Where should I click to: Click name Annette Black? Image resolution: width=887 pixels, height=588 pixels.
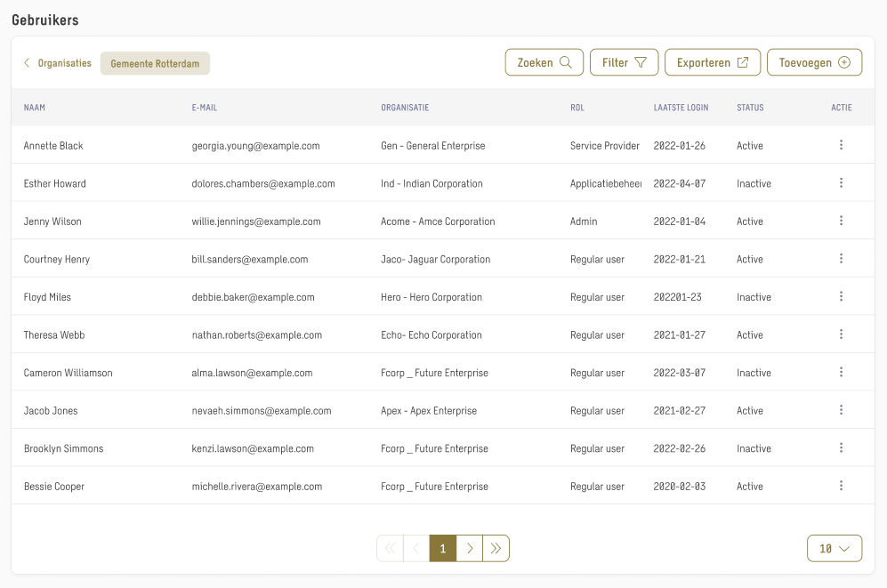[53, 145]
